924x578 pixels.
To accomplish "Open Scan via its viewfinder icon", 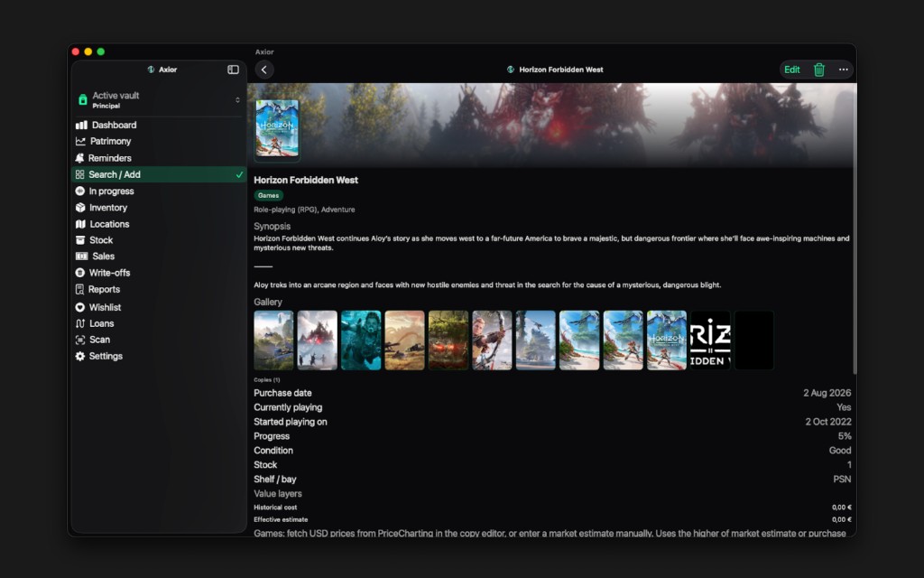I will click(80, 340).
